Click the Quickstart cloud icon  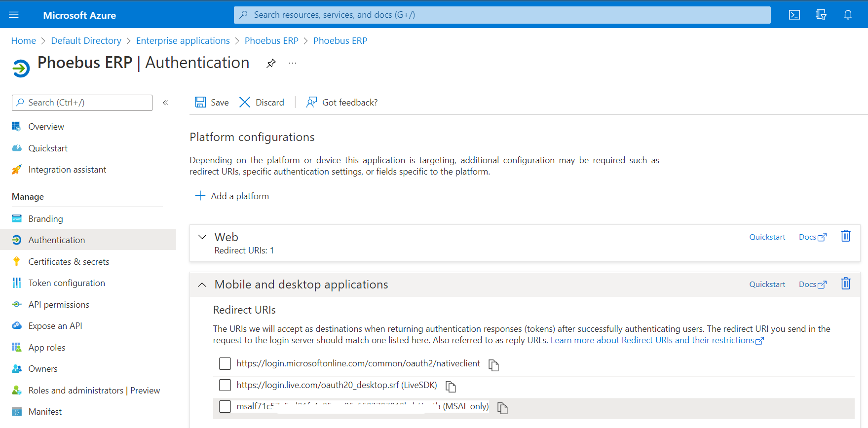(x=17, y=148)
